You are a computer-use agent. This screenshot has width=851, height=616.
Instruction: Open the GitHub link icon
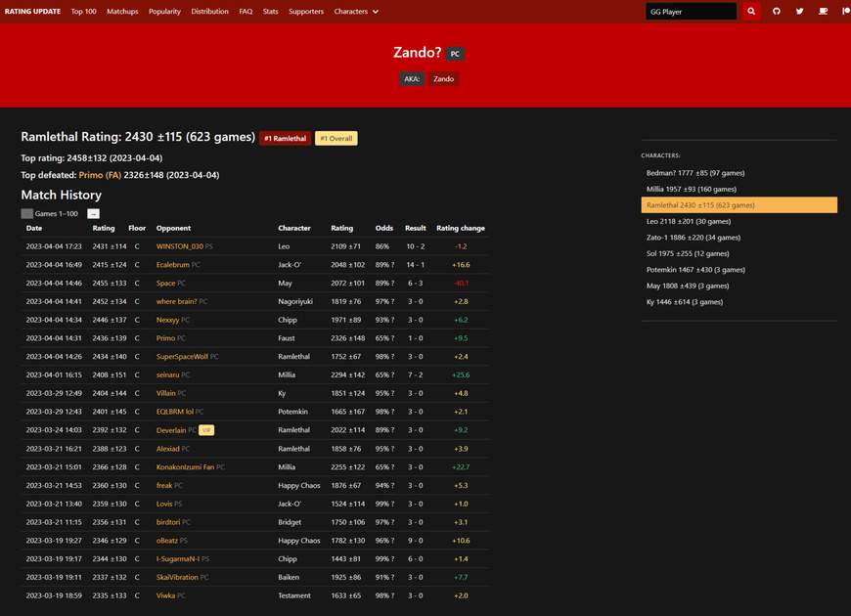tap(777, 12)
